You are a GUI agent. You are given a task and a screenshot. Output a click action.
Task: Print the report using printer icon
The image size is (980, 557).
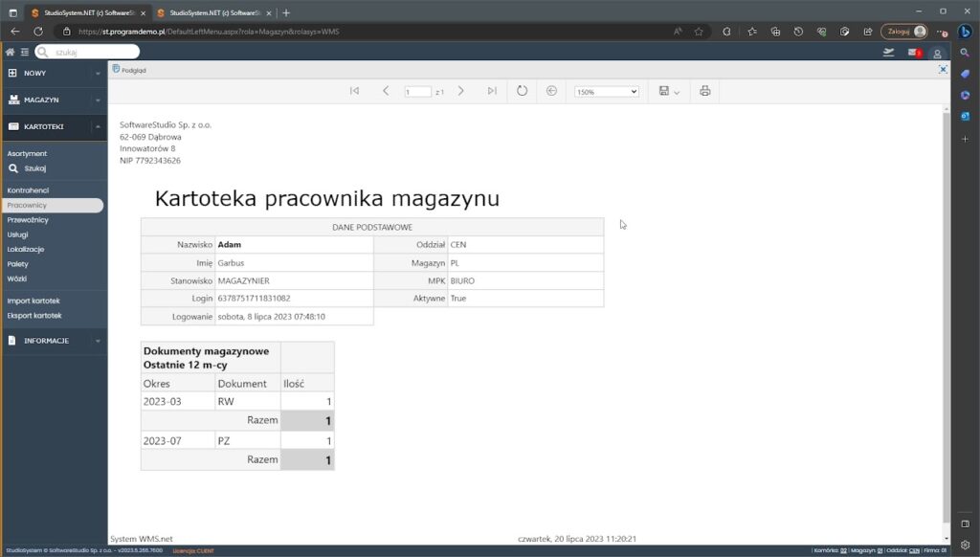(705, 91)
